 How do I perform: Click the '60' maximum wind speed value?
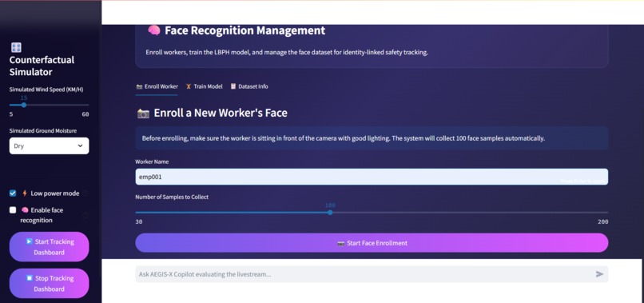pos(85,114)
